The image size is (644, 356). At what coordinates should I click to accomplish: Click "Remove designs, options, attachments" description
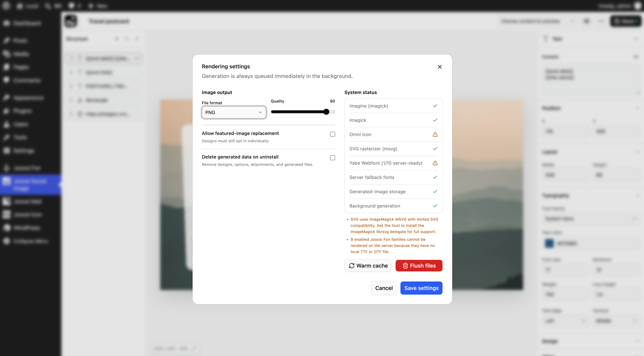point(257,164)
